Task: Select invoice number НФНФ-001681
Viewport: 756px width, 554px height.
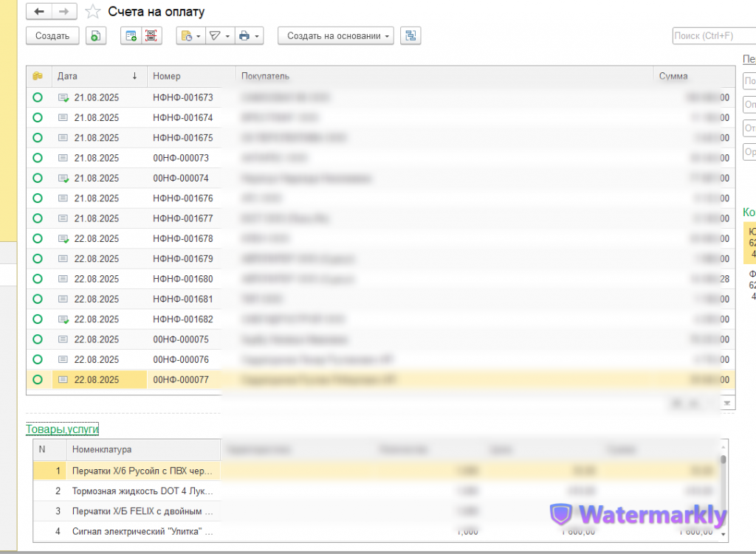Action: pyautogui.click(x=183, y=299)
